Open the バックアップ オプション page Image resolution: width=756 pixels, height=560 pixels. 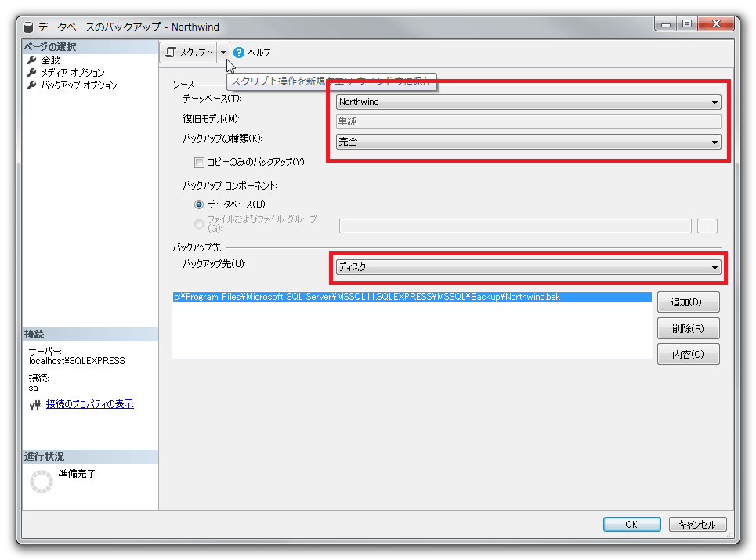click(x=78, y=85)
